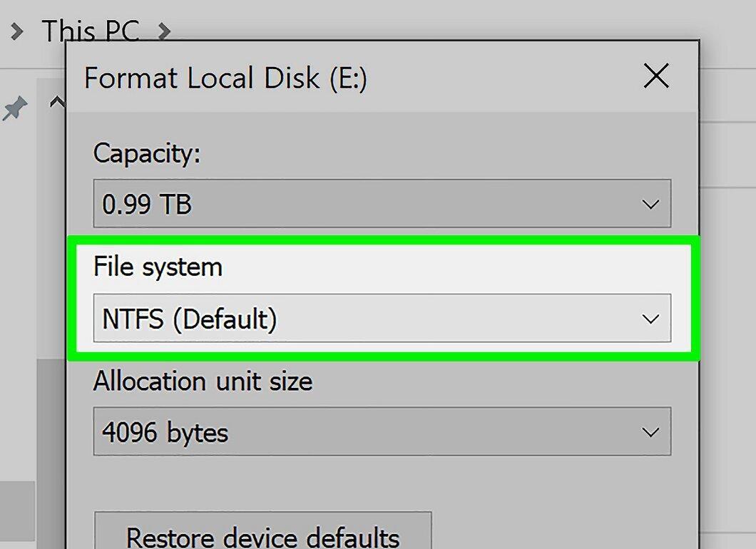Viewport: 756px width, 549px height.
Task: Close the Format Local Disk dialog
Action: pos(656,76)
